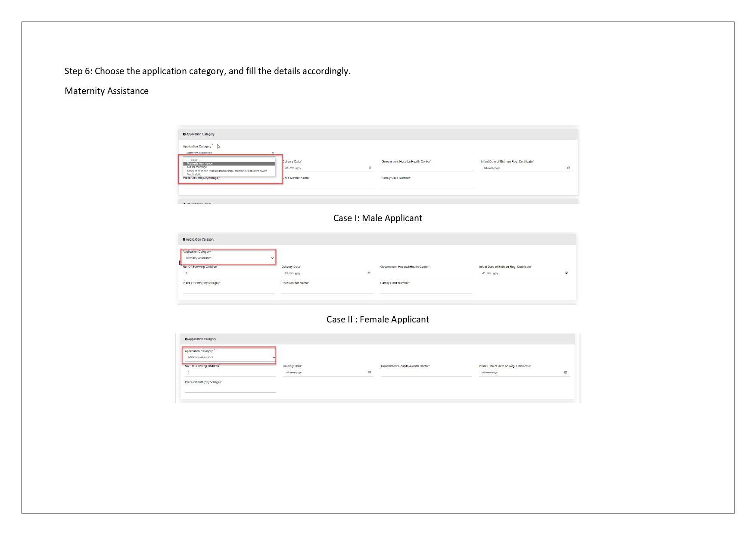Click the 'Case I: Male Applicant' caption
The image size is (756, 535).
point(378,218)
